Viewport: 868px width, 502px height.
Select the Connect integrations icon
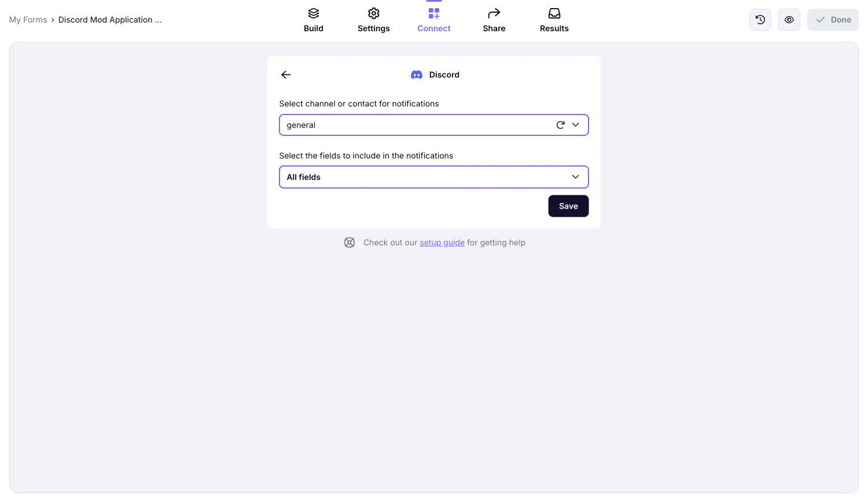pos(434,13)
